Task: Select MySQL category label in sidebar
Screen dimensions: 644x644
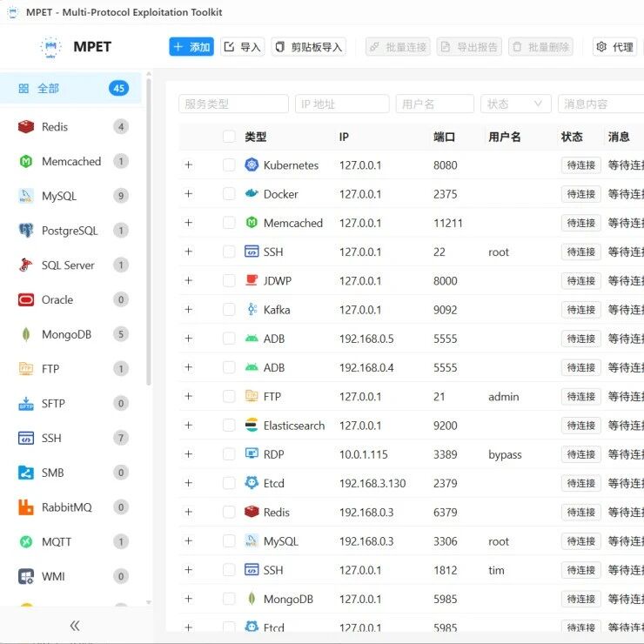Action: 59,197
